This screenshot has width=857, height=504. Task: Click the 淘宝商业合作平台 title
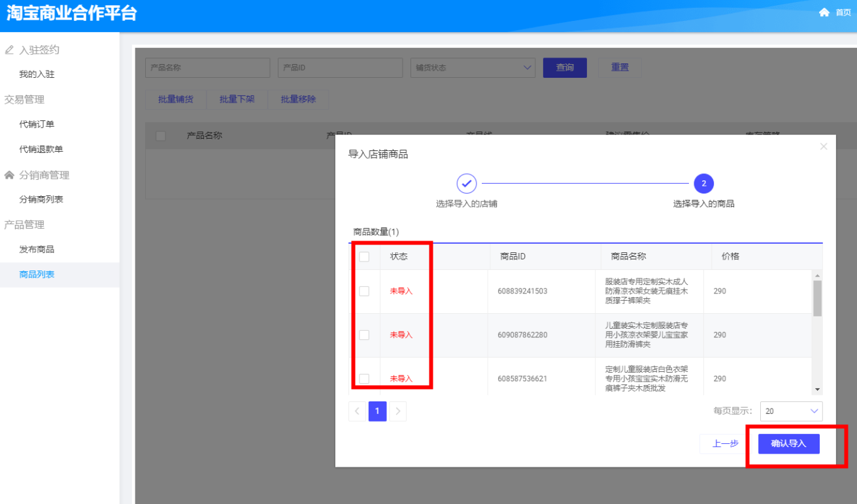[x=71, y=13]
